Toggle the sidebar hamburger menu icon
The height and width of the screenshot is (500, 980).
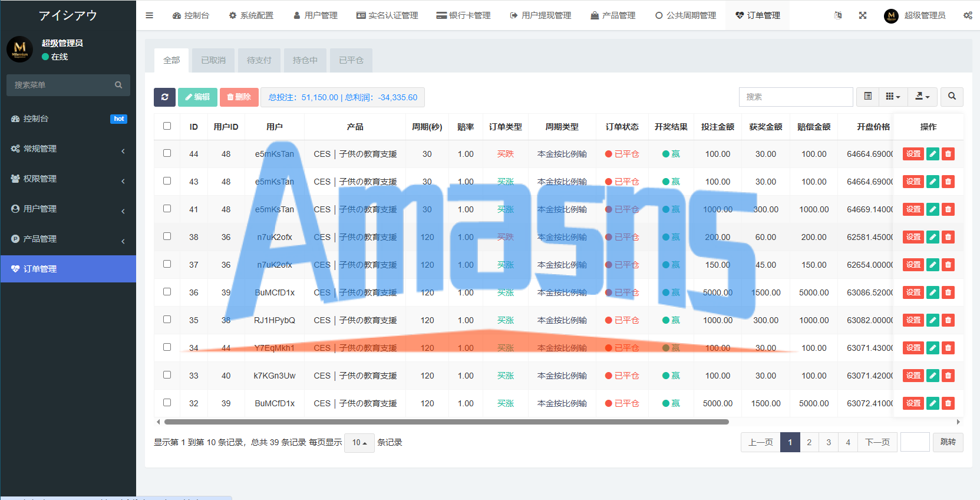tap(149, 15)
